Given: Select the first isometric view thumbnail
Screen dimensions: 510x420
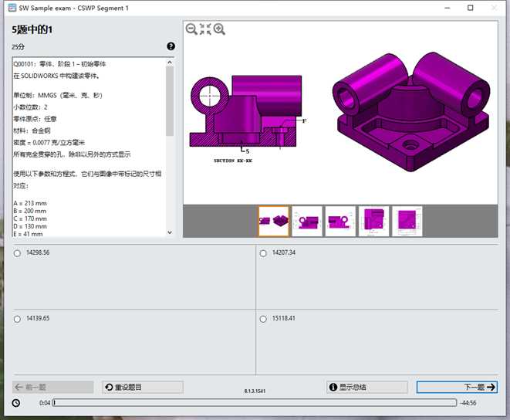Looking at the screenshot, I should pos(273,221).
